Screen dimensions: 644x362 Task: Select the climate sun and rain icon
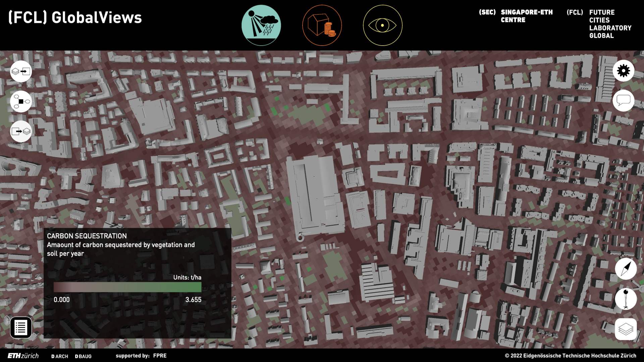[x=261, y=25]
